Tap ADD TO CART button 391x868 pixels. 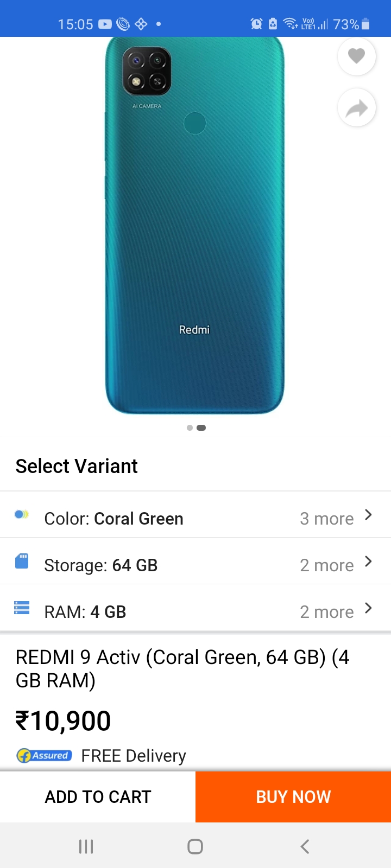(x=98, y=797)
